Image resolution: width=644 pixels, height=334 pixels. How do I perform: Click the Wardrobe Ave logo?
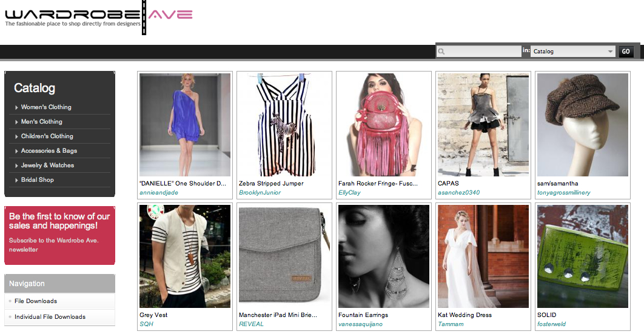99,17
